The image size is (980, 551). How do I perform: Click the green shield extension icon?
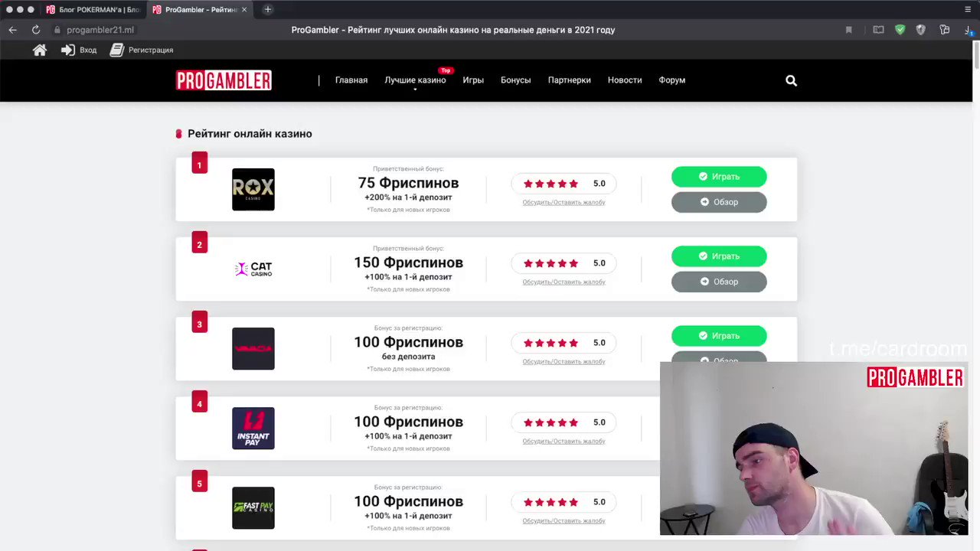900,30
